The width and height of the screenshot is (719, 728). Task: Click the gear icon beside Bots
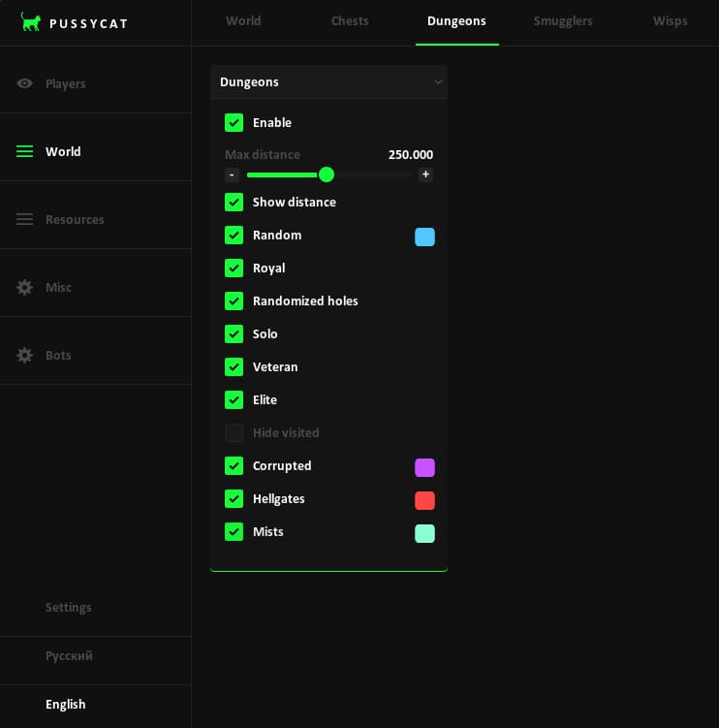pyautogui.click(x=24, y=355)
